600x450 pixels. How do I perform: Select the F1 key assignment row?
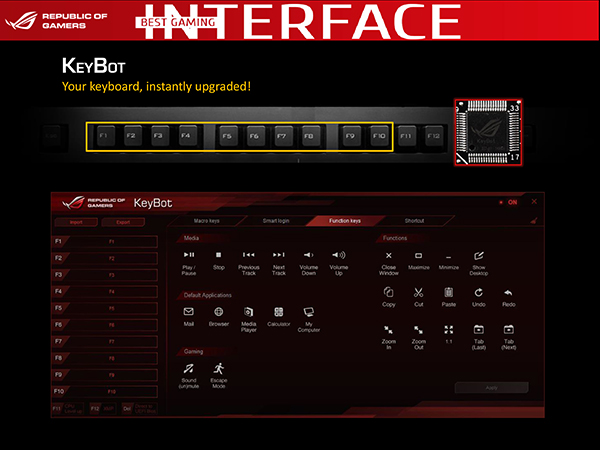tap(105, 241)
